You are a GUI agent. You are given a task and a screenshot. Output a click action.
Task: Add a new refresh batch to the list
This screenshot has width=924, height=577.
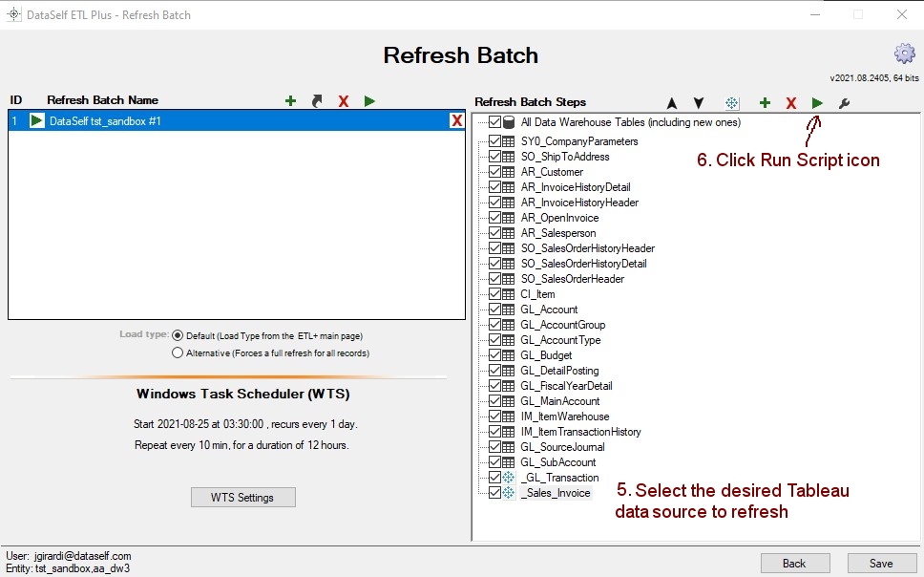coord(290,101)
